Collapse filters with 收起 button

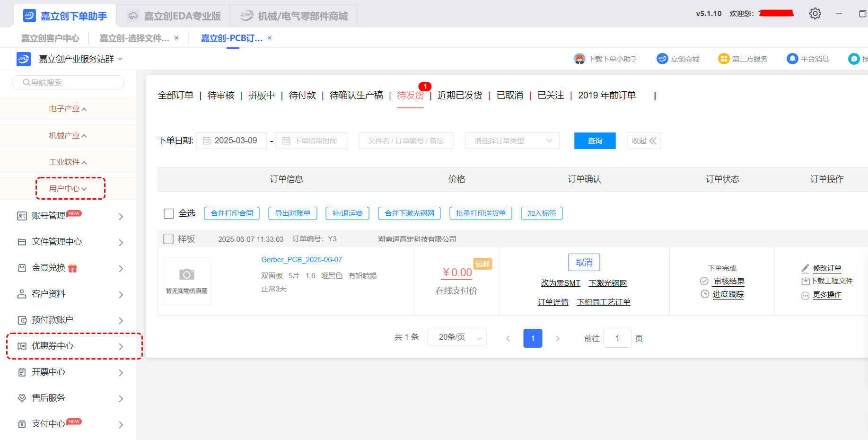pyautogui.click(x=644, y=141)
